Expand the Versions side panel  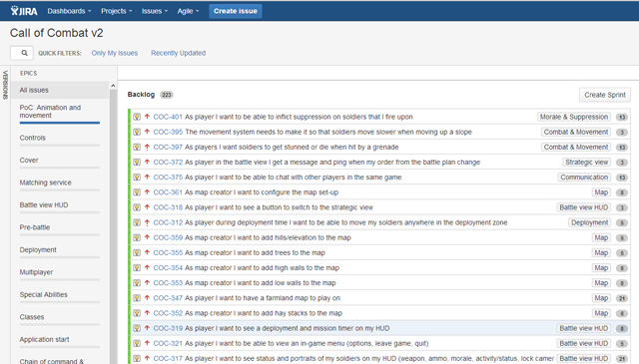click(5, 85)
